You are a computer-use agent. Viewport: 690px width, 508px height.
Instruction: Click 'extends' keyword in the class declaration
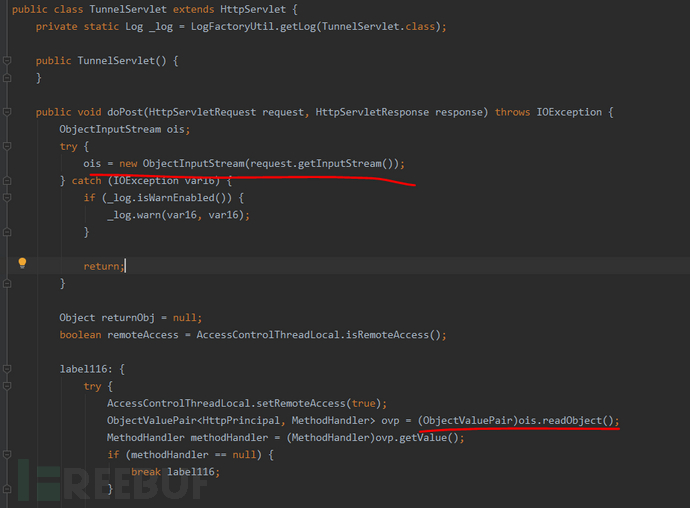194,9
